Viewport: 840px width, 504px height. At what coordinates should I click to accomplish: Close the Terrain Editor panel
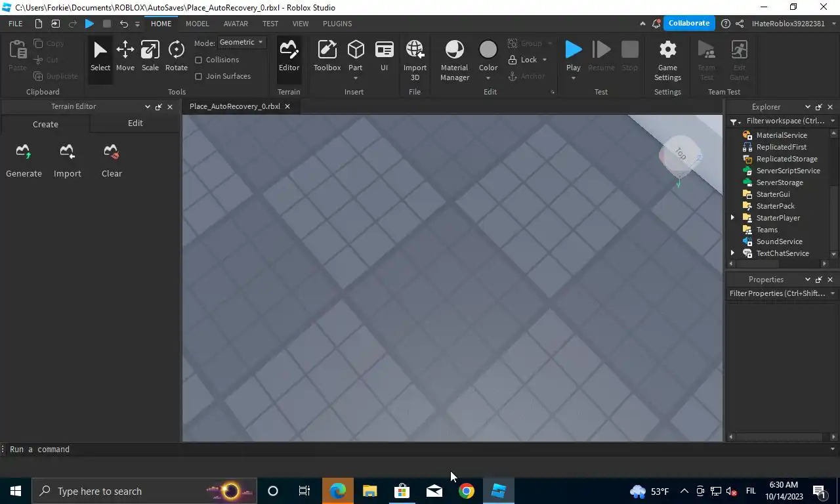pyautogui.click(x=170, y=107)
